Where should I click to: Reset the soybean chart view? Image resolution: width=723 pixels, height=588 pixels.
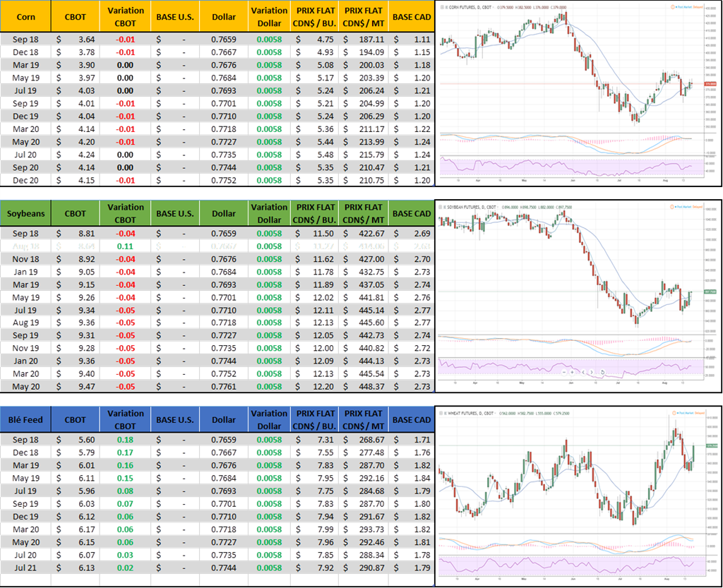pos(602,371)
